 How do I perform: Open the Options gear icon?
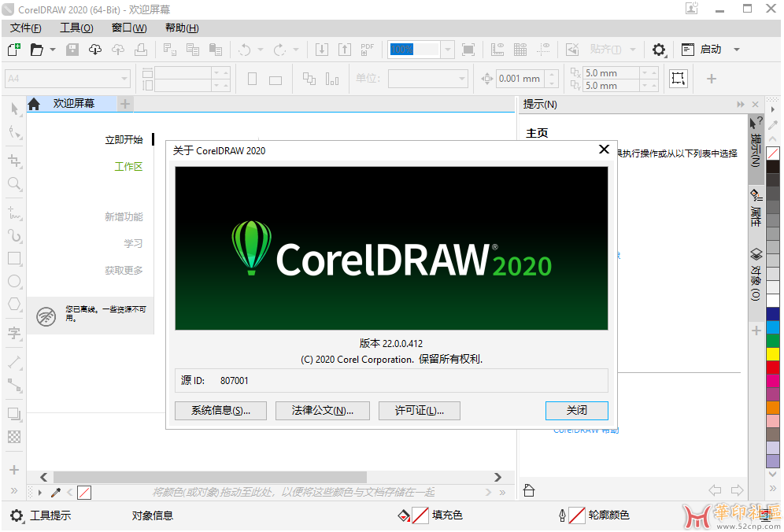pyautogui.click(x=659, y=49)
